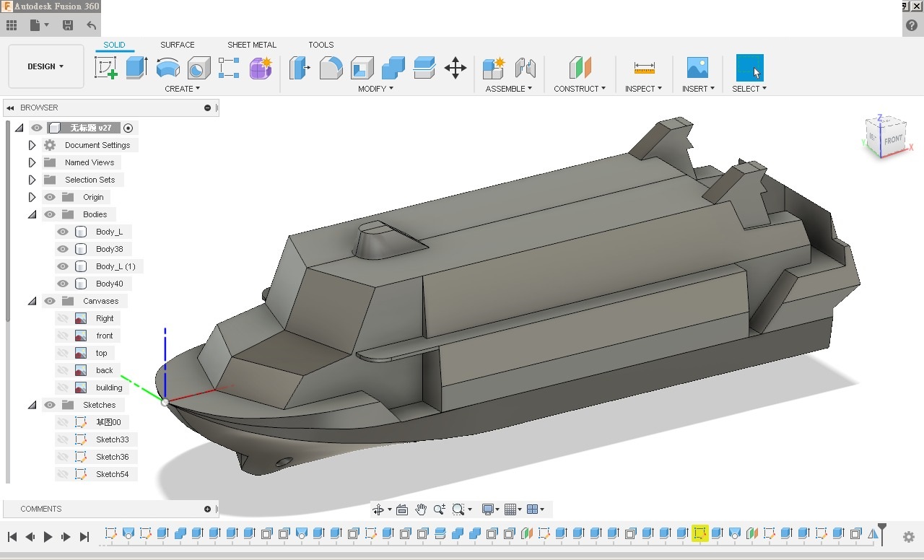Click the Save icon
924x560 pixels.
[x=68, y=25]
